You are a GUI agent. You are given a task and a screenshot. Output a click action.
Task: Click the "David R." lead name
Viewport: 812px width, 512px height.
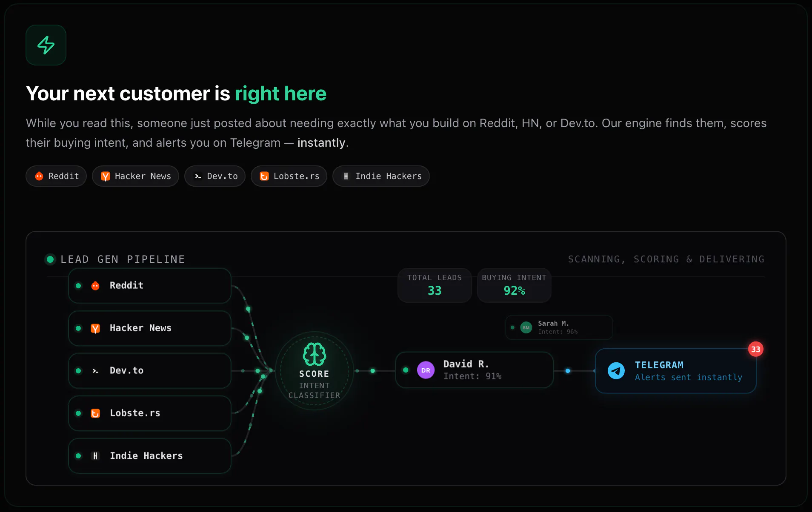tap(466, 364)
